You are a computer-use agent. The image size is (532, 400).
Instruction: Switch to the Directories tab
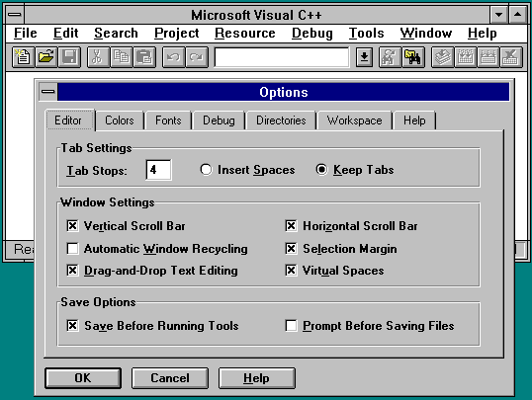281,120
